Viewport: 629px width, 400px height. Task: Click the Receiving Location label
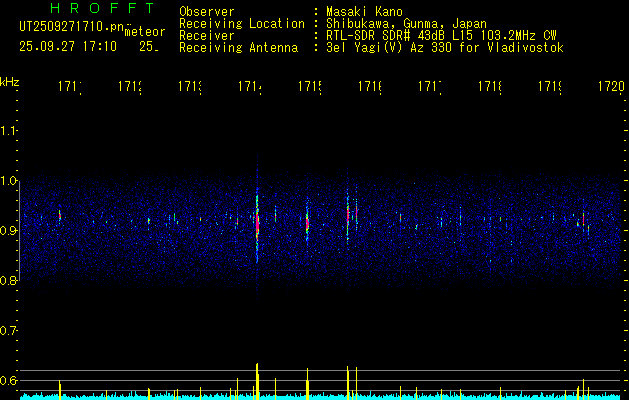click(242, 24)
